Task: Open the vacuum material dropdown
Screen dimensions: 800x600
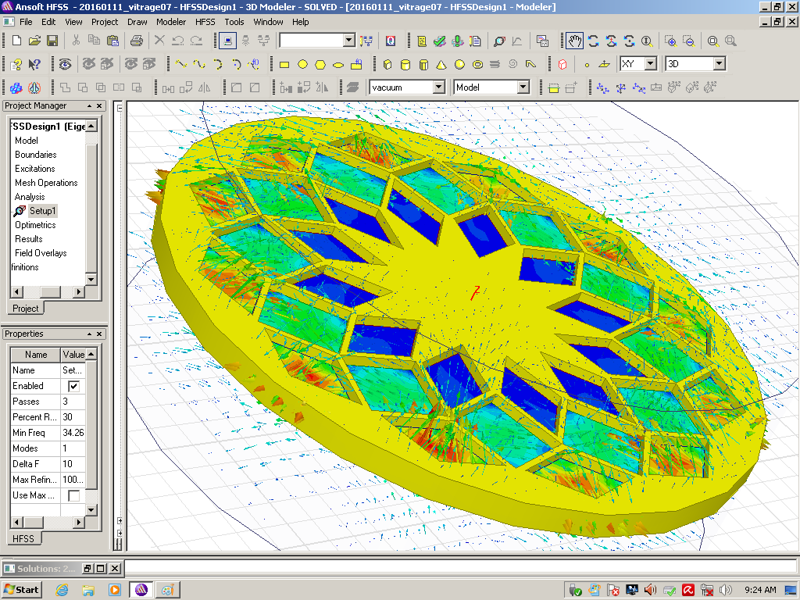Action: click(438, 88)
